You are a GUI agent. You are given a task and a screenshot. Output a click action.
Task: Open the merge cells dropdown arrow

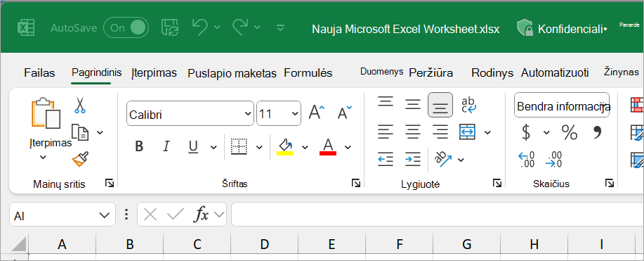(487, 132)
